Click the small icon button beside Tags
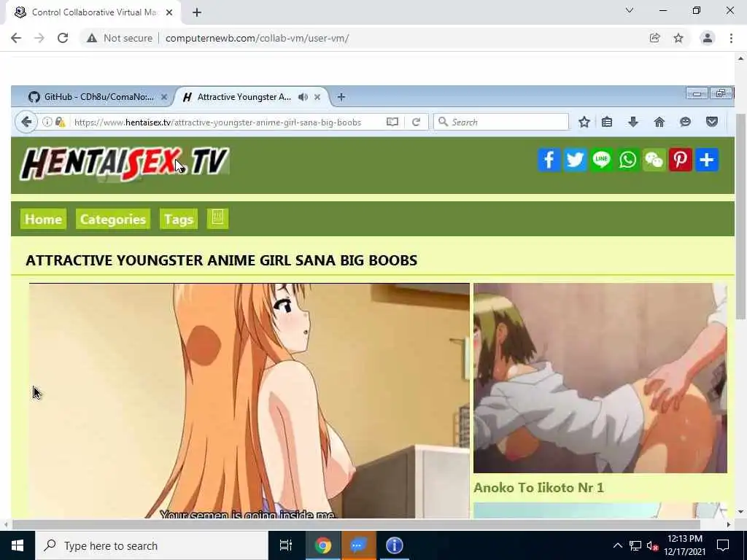This screenshot has height=560, width=747. click(x=217, y=219)
